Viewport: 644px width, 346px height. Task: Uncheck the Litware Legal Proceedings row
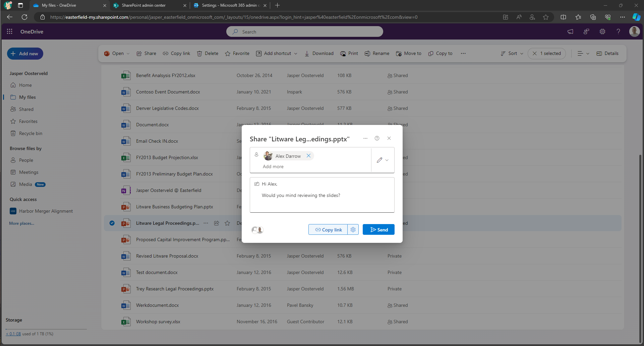pyautogui.click(x=112, y=223)
